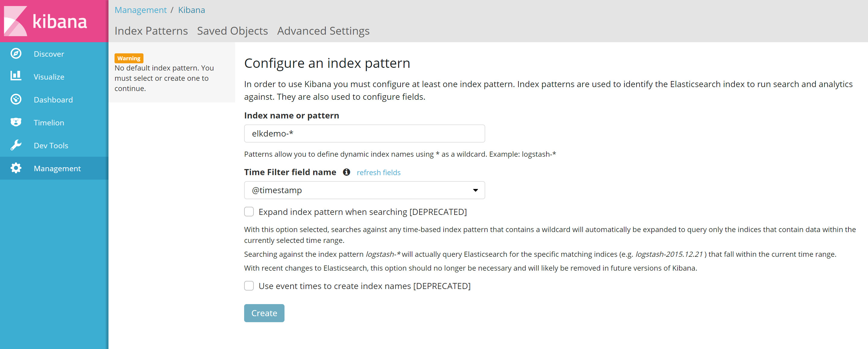Open Dev Tools via the wrench icon
The height and width of the screenshot is (349, 868).
16,145
